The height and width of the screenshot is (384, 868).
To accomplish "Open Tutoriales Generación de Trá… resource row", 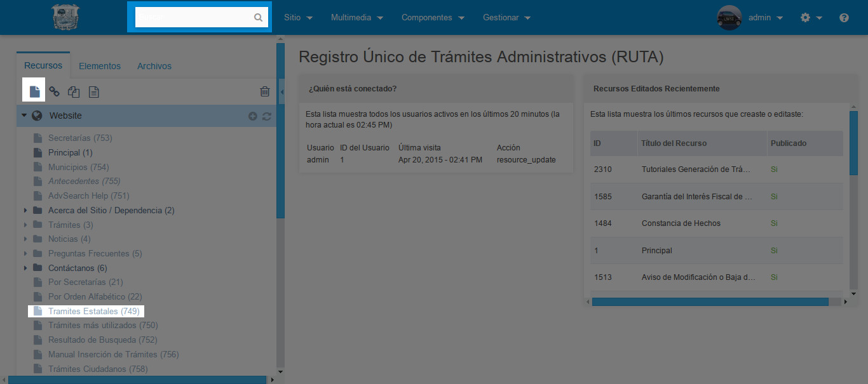I will tap(716, 169).
